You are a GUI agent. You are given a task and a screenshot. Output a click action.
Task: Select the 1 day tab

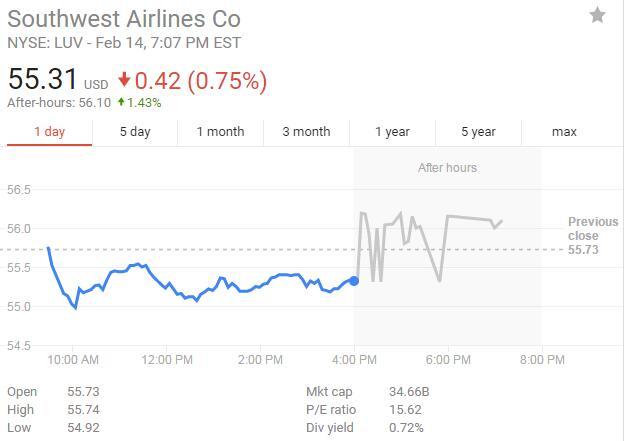pyautogui.click(x=49, y=132)
